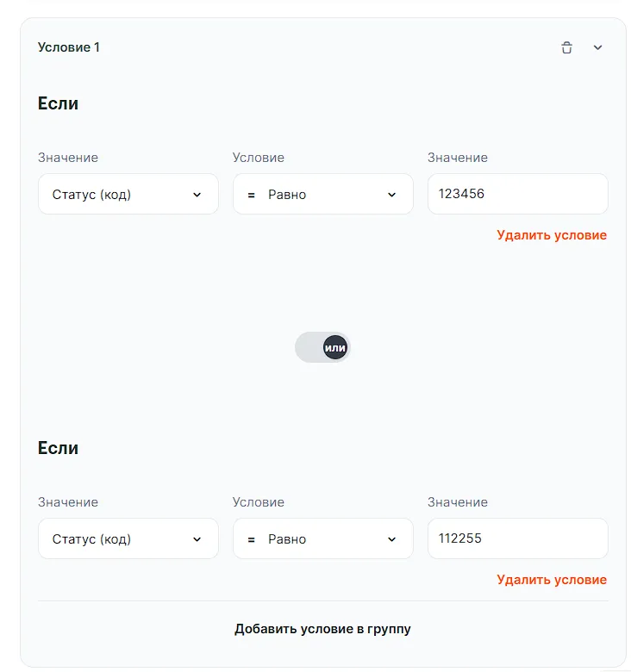The image size is (631, 672).
Task: Open the Равно dropdown next to 112255
Action: [x=322, y=539]
